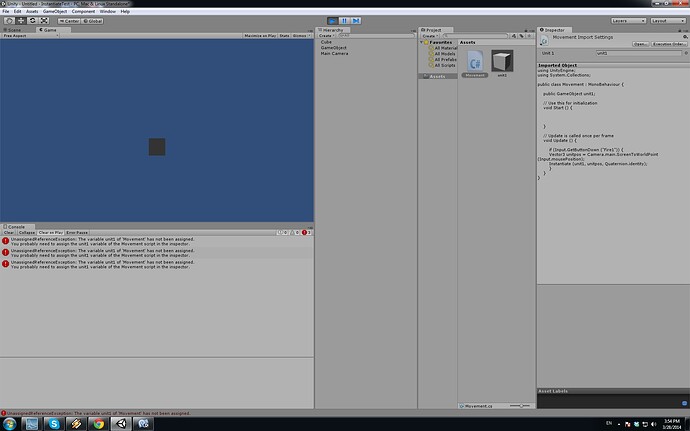Toggle warning filter in Console
This screenshot has height=431, width=690.
pyautogui.click(x=294, y=232)
